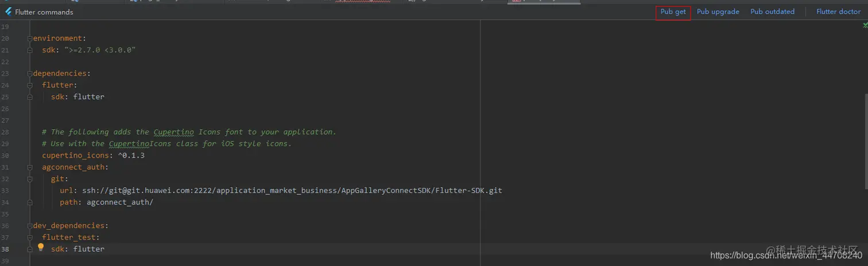Click fold end marker on line 21
Screen dimensions: 868x266
pos(30,50)
